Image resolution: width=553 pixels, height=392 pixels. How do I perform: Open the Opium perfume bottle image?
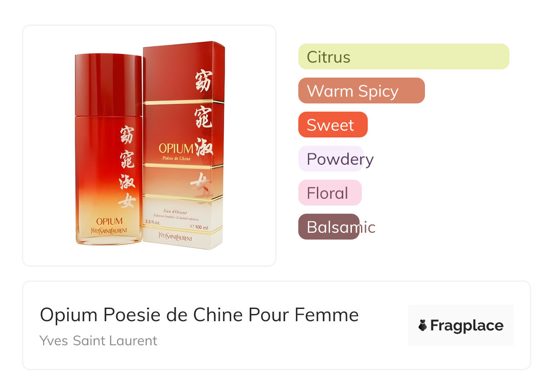(x=109, y=150)
